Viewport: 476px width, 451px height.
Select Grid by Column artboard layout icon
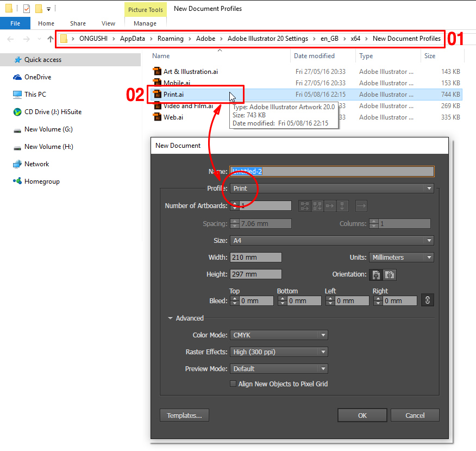pyautogui.click(x=317, y=206)
